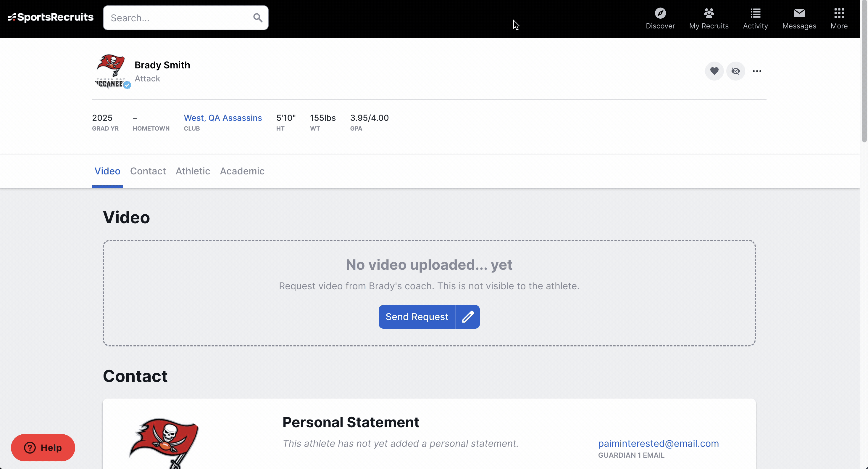Open West, QA Assassins club link

[223, 118]
